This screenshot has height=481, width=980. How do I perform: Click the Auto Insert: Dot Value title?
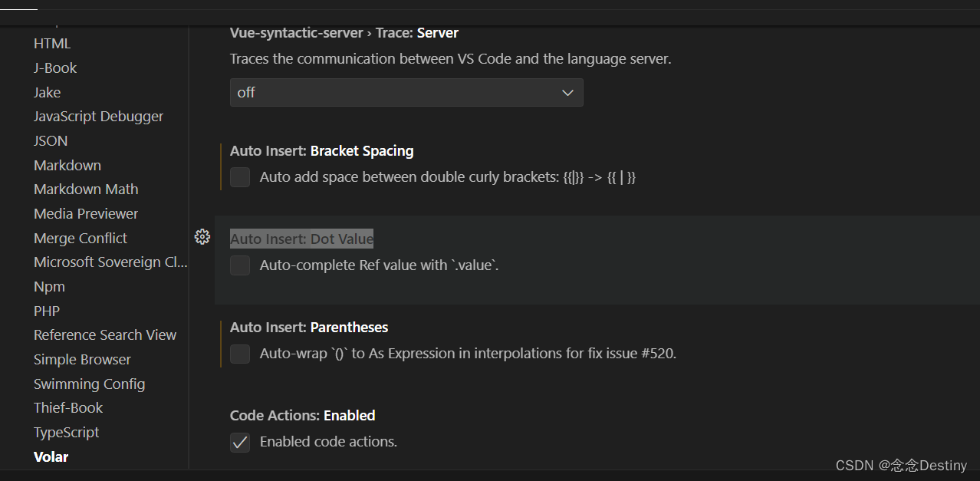(301, 239)
